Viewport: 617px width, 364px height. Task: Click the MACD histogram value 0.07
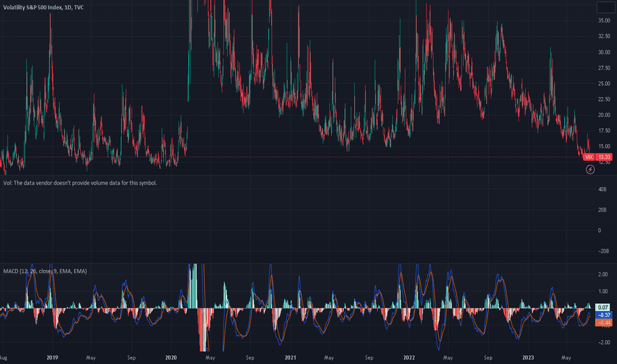click(603, 307)
